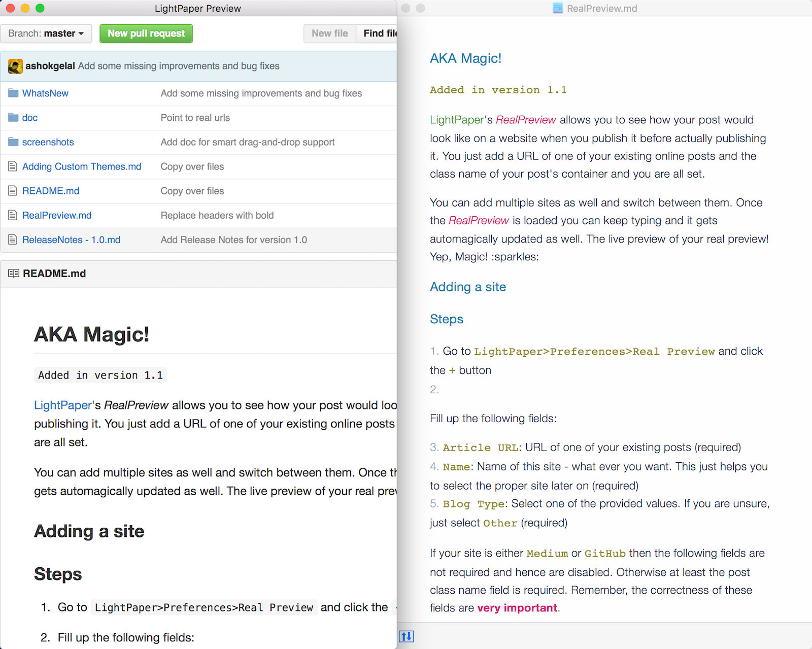Click the screenshots folder icon

13,142
